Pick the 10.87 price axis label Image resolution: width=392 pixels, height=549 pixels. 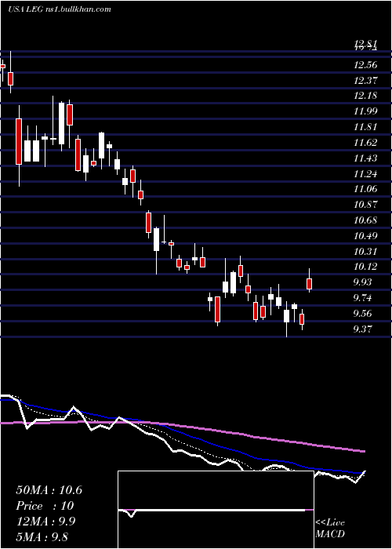[x=365, y=205]
